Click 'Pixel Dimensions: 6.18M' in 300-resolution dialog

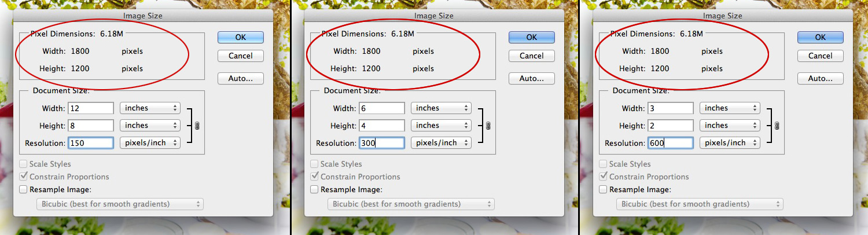click(x=367, y=34)
